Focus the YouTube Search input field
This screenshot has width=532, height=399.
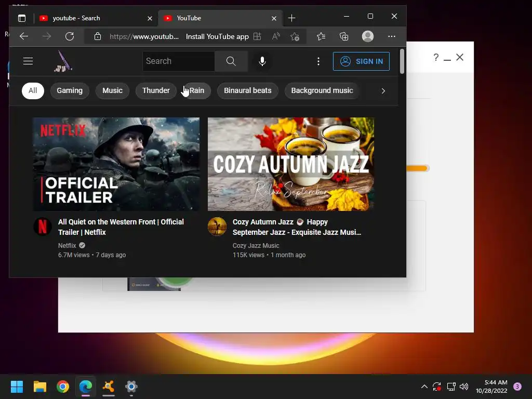179,61
